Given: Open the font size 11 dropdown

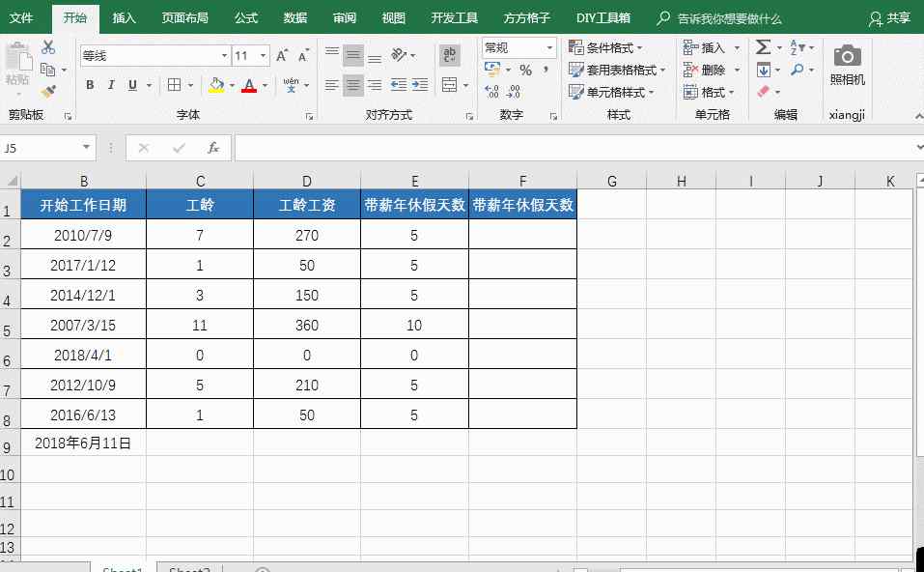Looking at the screenshot, I should [x=264, y=55].
